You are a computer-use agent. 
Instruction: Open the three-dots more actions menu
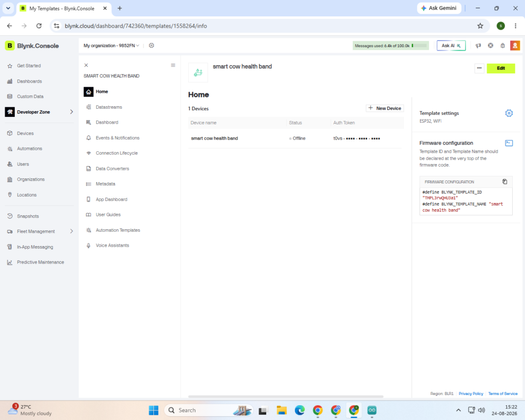479,68
